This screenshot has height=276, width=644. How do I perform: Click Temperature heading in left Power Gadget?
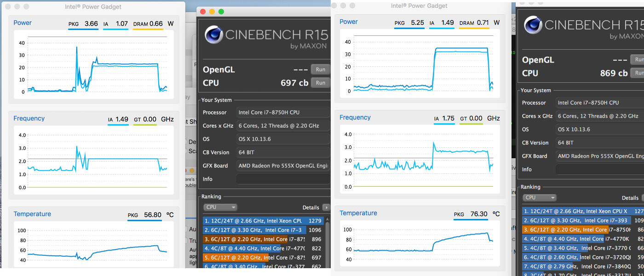pyautogui.click(x=32, y=214)
